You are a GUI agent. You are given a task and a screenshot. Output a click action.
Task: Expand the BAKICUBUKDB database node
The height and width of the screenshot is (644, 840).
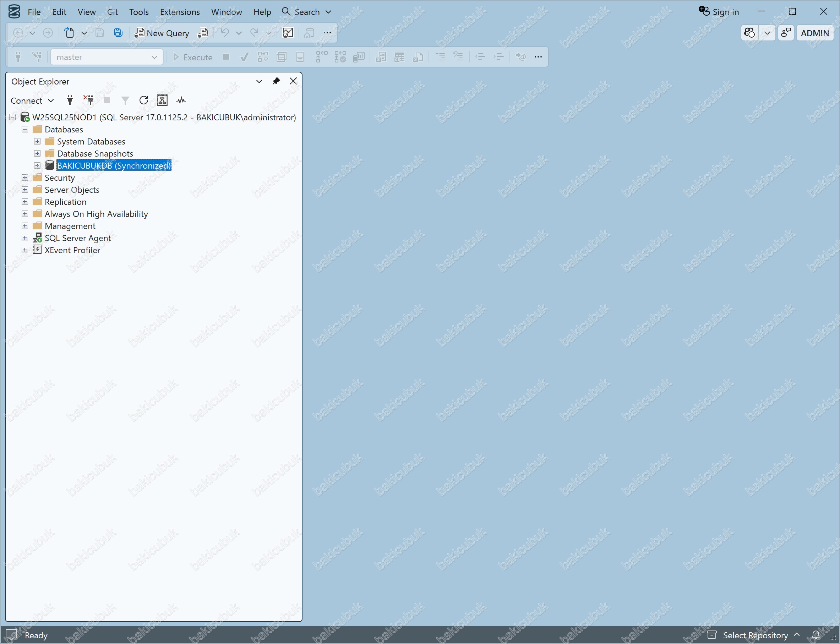pyautogui.click(x=37, y=165)
